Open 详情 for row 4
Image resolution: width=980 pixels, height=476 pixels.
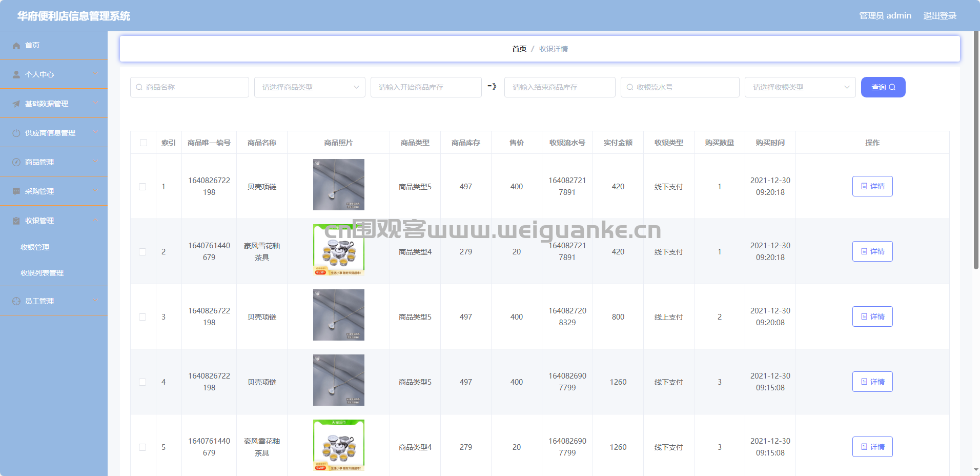pos(872,382)
